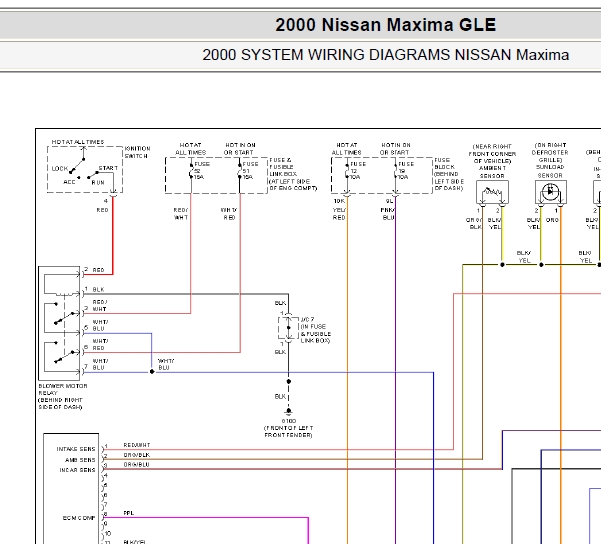Select the Fuse 52 15A symbol
The height and width of the screenshot is (544, 601).
(191, 171)
